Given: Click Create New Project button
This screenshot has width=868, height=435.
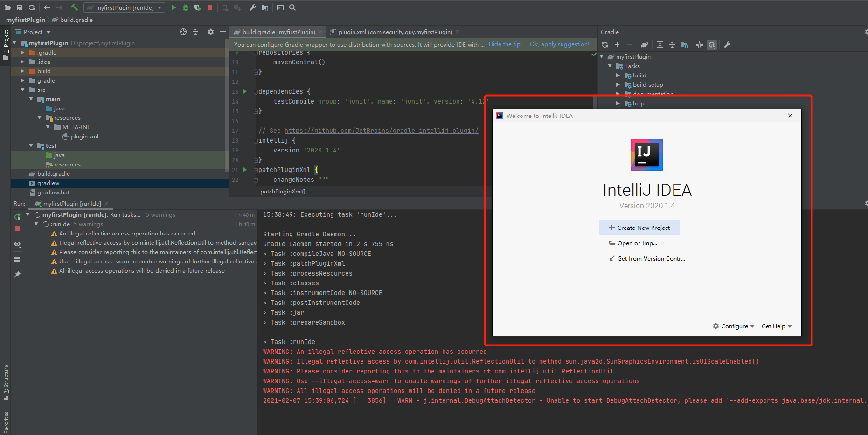Looking at the screenshot, I should [x=639, y=228].
